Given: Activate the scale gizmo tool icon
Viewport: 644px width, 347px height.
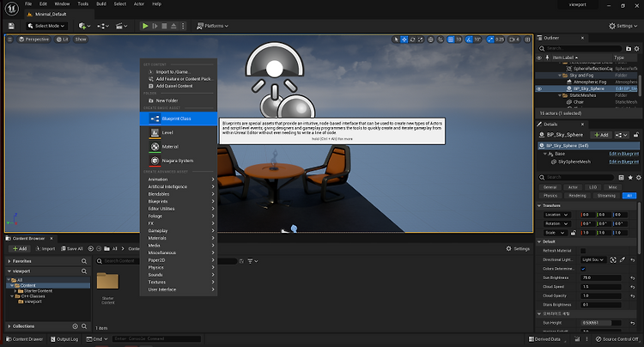Looking at the screenshot, I should pos(420,40).
